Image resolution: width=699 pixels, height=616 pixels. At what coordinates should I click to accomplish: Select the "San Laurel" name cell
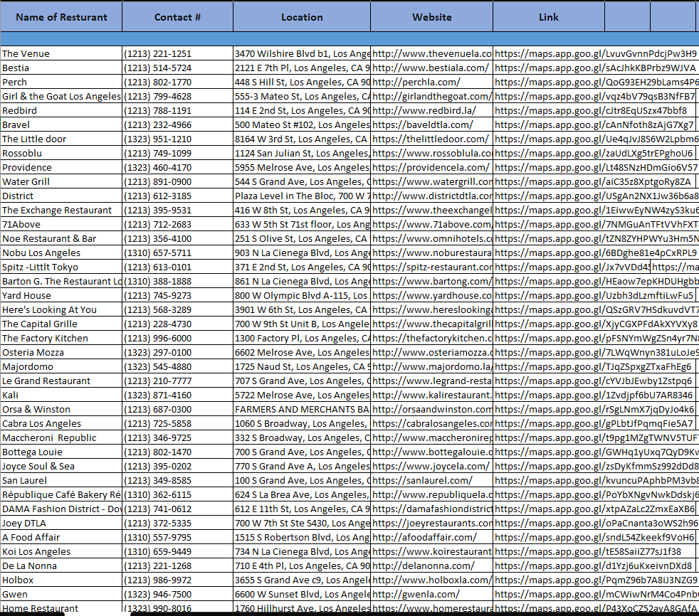pyautogui.click(x=61, y=481)
